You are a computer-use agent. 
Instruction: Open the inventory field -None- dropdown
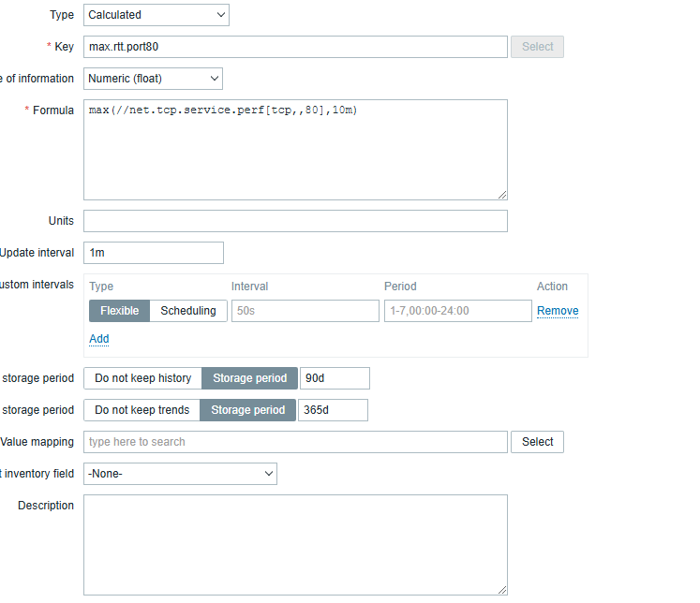[x=180, y=474]
